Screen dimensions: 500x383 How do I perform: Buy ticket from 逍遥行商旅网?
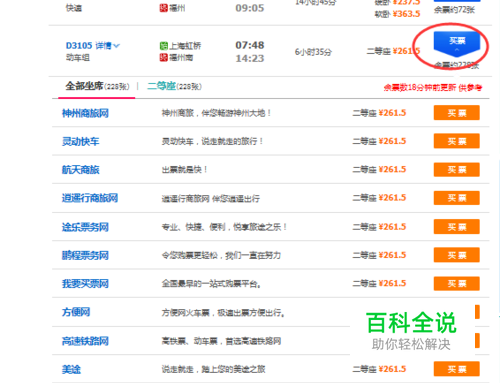pyautogui.click(x=457, y=198)
